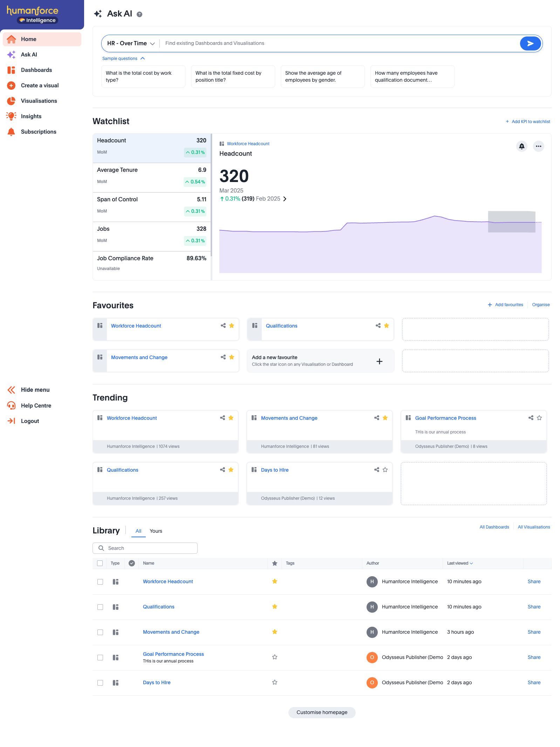Viewport: 560px width, 747px height.
Task: Log out via Logout icon
Action: click(11, 421)
